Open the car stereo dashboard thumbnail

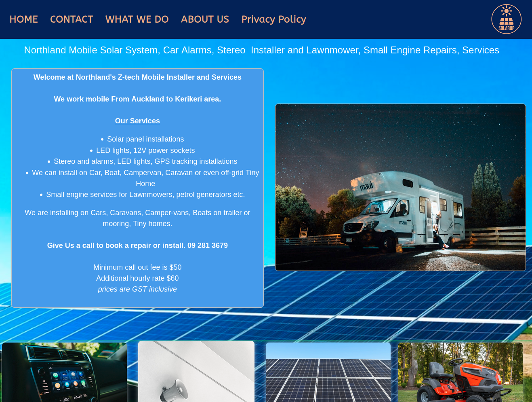[x=64, y=372]
